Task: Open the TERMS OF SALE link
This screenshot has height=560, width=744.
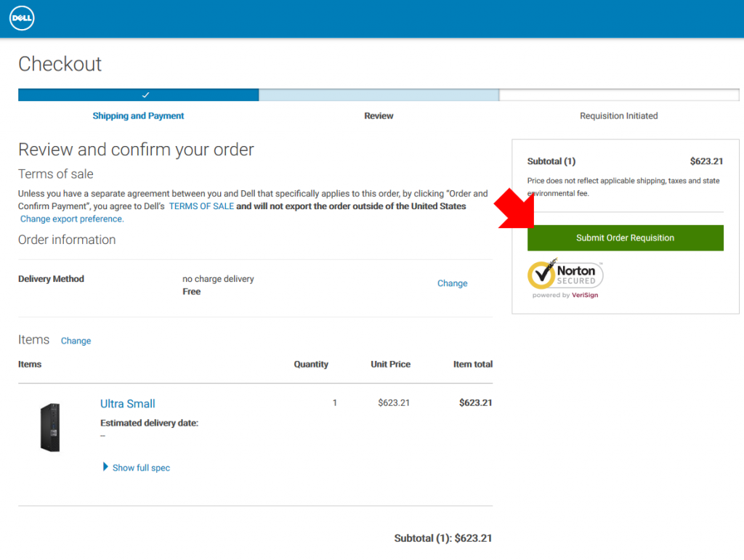Action: pos(201,206)
